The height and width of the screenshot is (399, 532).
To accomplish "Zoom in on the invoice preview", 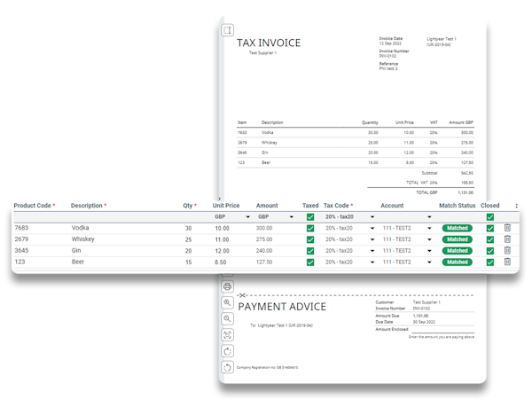I will pyautogui.click(x=227, y=302).
